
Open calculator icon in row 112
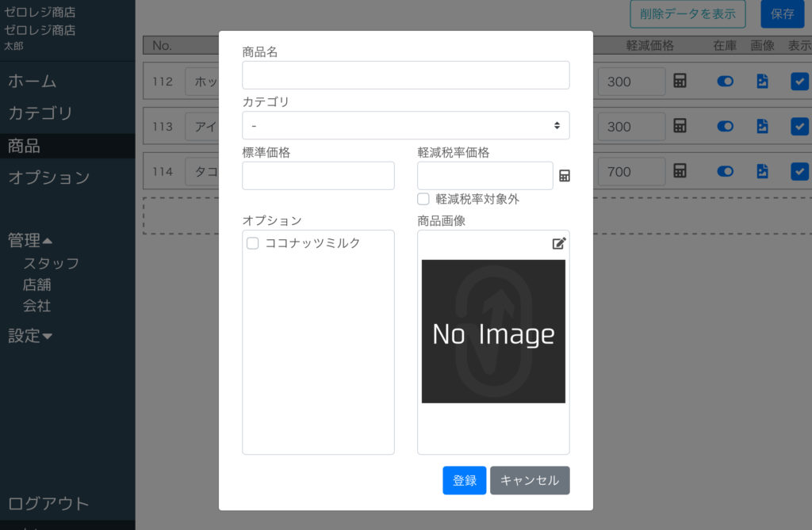click(x=680, y=81)
